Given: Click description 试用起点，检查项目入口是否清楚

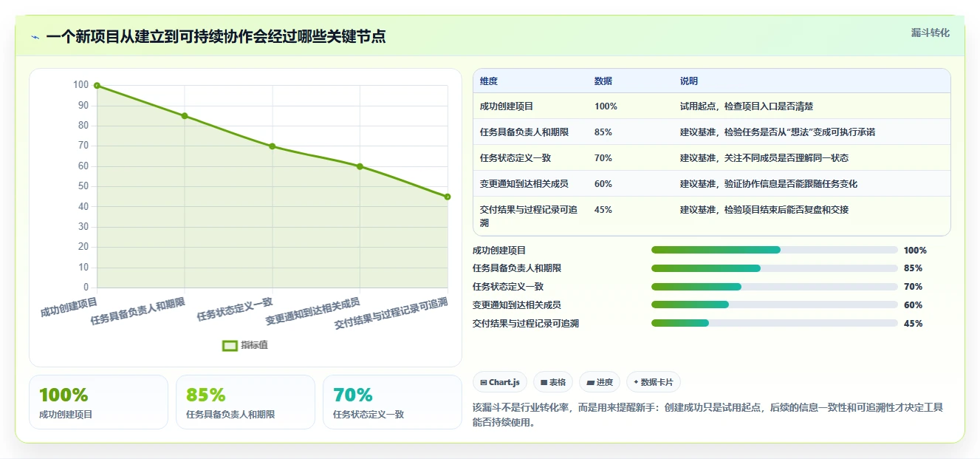Looking at the screenshot, I should pyautogui.click(x=747, y=106).
